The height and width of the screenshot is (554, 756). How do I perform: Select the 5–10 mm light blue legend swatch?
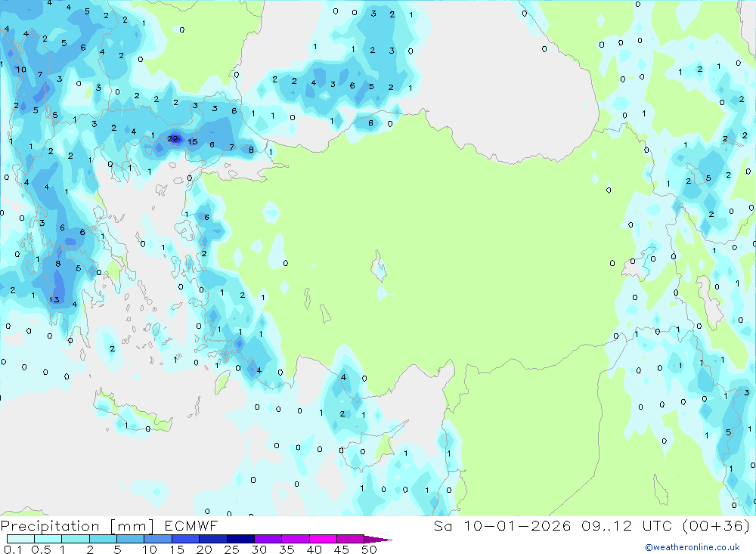click(130, 539)
